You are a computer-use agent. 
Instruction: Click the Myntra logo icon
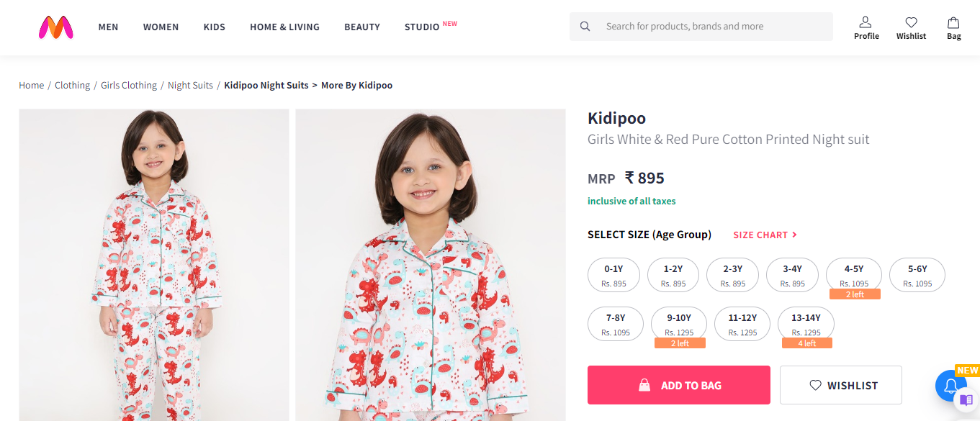(56, 27)
